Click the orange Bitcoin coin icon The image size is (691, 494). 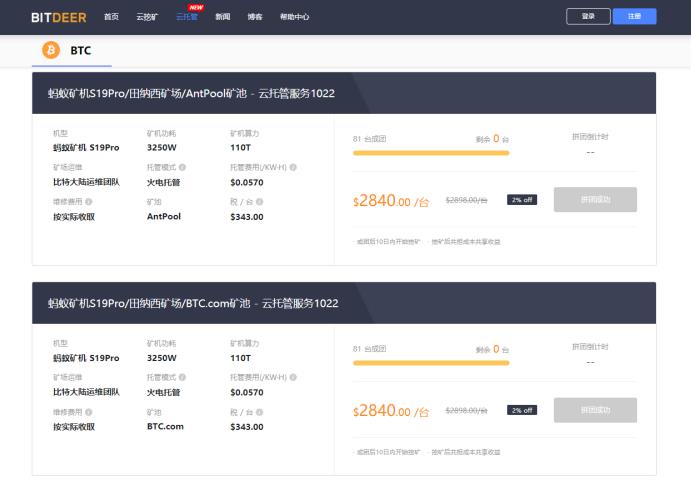pyautogui.click(x=51, y=50)
